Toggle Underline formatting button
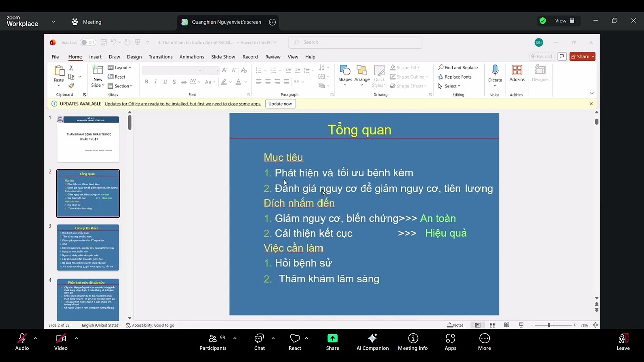The width and height of the screenshot is (644, 362). click(165, 82)
